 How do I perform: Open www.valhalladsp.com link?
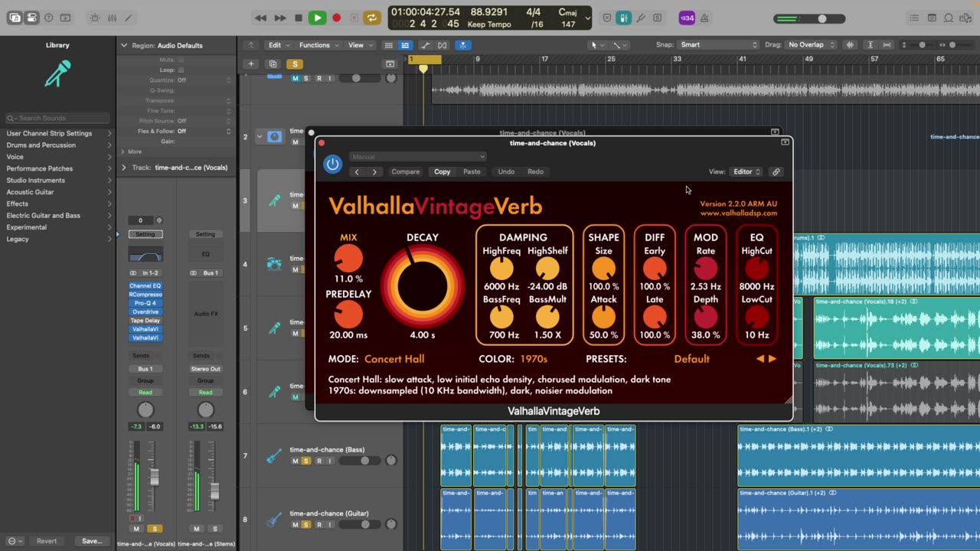pos(738,214)
